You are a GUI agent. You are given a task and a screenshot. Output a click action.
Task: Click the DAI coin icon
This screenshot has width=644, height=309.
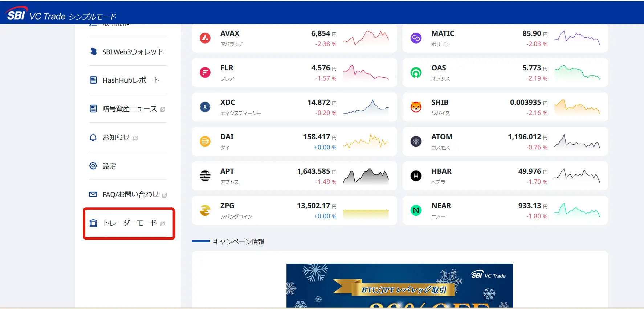(x=205, y=141)
